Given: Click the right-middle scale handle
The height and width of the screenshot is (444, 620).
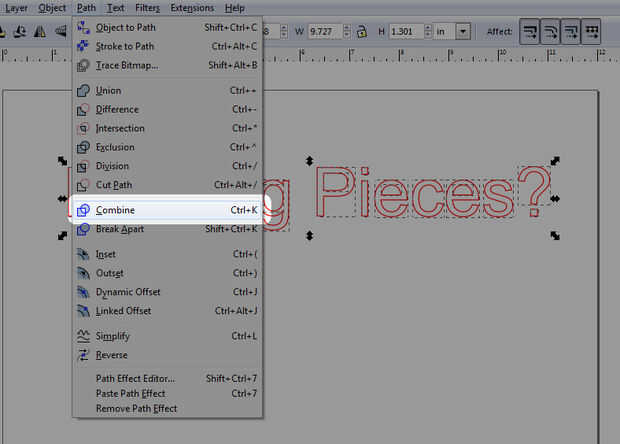Looking at the screenshot, I should point(555,198).
